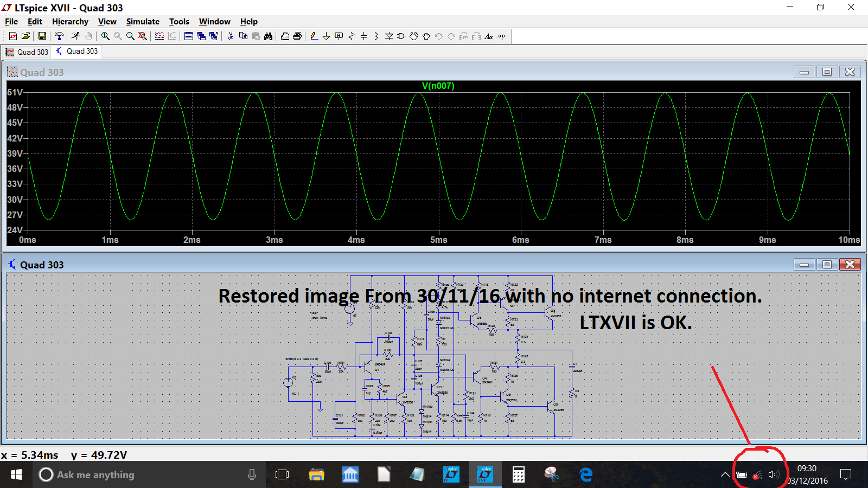Click the Print Setup toolbar icon
Screen dimensions: 868x488
(285, 36)
